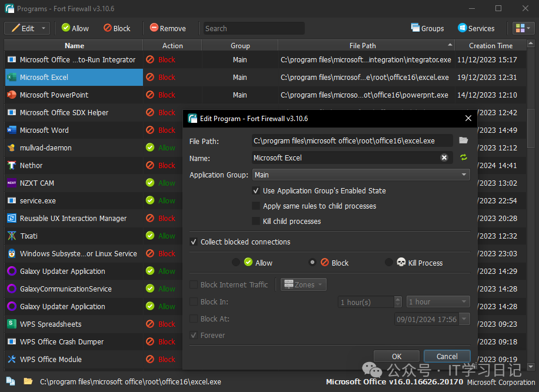Select the Kill Process radio option
539x392 pixels.
point(388,263)
